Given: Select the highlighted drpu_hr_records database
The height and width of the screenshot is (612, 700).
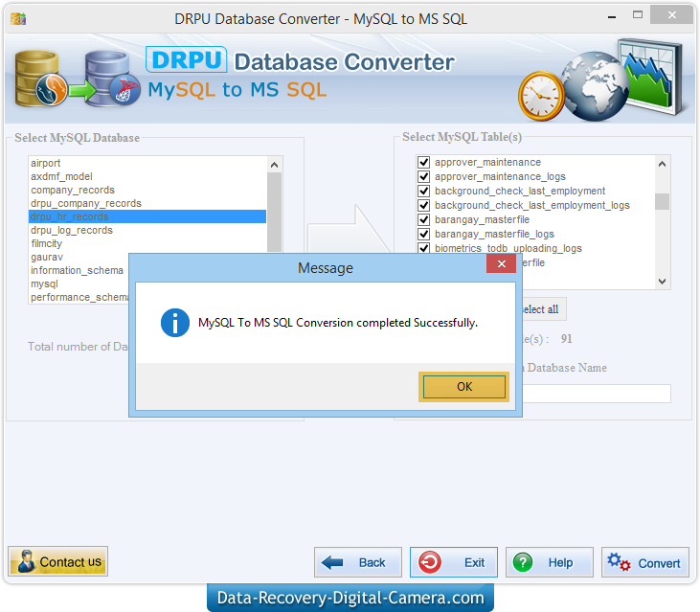Looking at the screenshot, I should [x=147, y=216].
